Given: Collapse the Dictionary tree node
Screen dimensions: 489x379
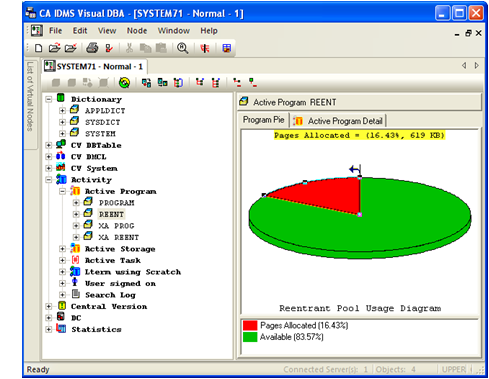Looking at the screenshot, I should click(49, 99).
